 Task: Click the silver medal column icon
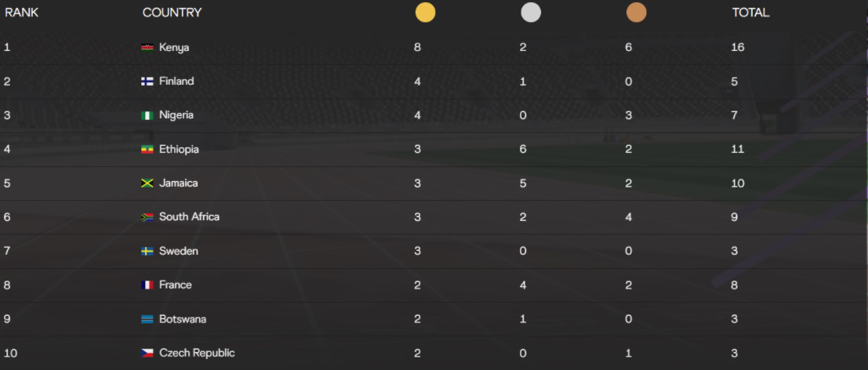click(x=531, y=13)
